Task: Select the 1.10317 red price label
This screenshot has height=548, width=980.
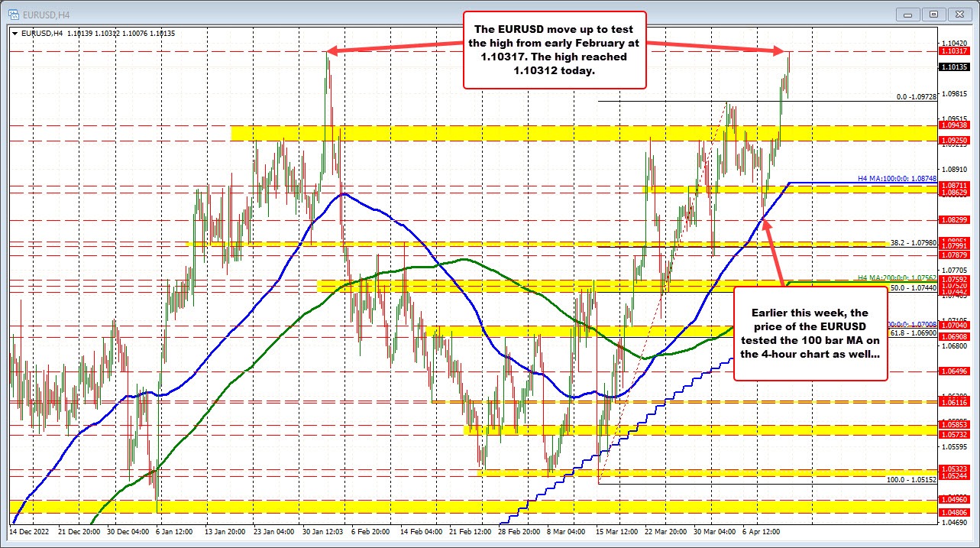Action: coord(953,50)
